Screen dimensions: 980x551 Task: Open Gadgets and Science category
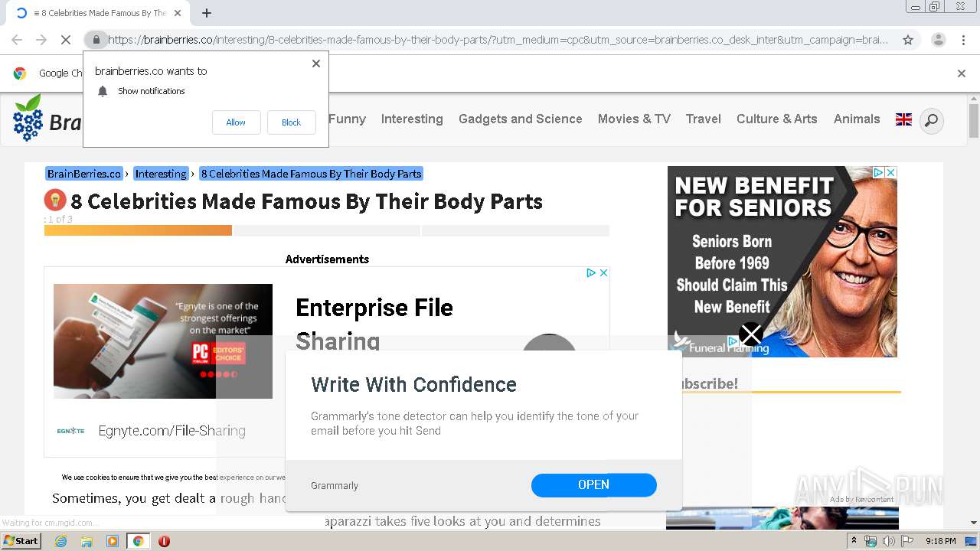[520, 119]
